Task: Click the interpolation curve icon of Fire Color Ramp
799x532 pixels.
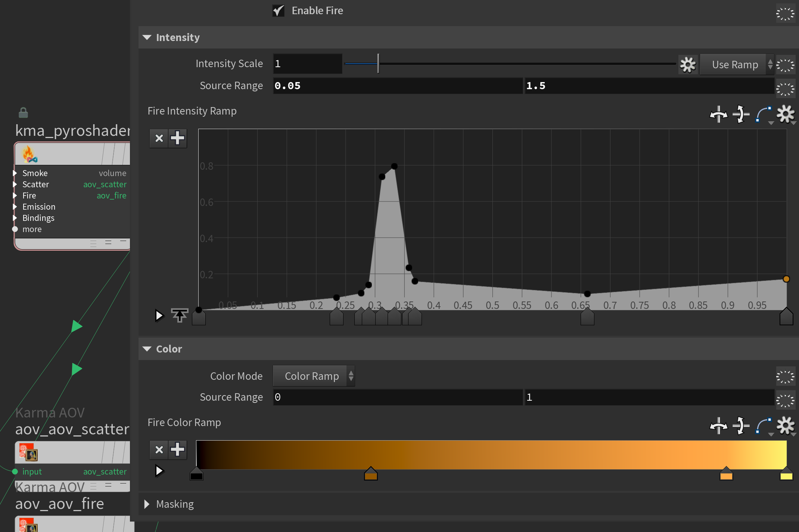Action: coord(764,426)
